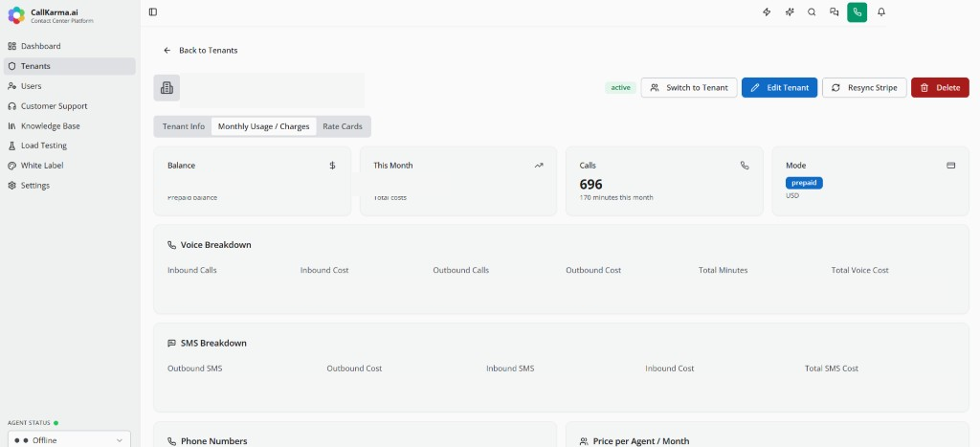
Task: Click the Total Voice Cost label
Action: [x=860, y=270]
